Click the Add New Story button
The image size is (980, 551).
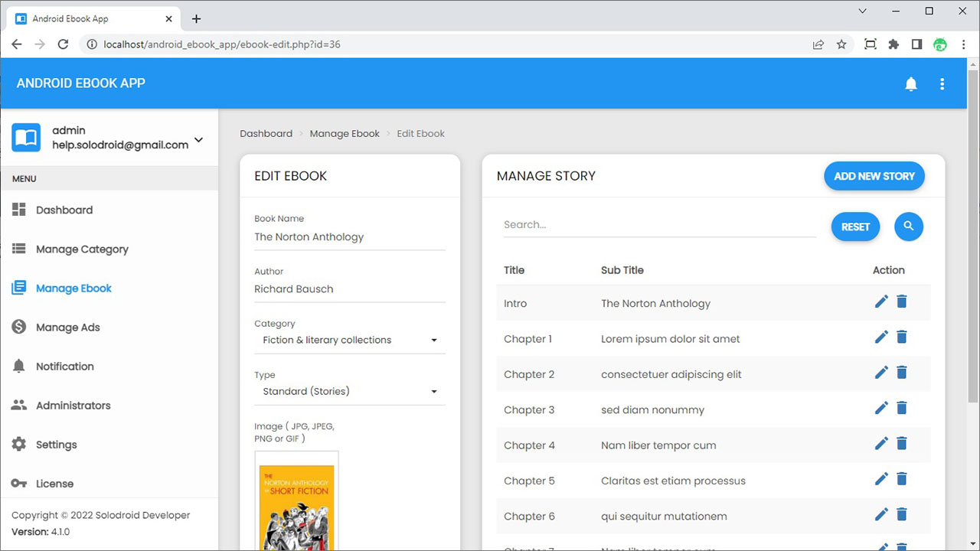click(874, 176)
